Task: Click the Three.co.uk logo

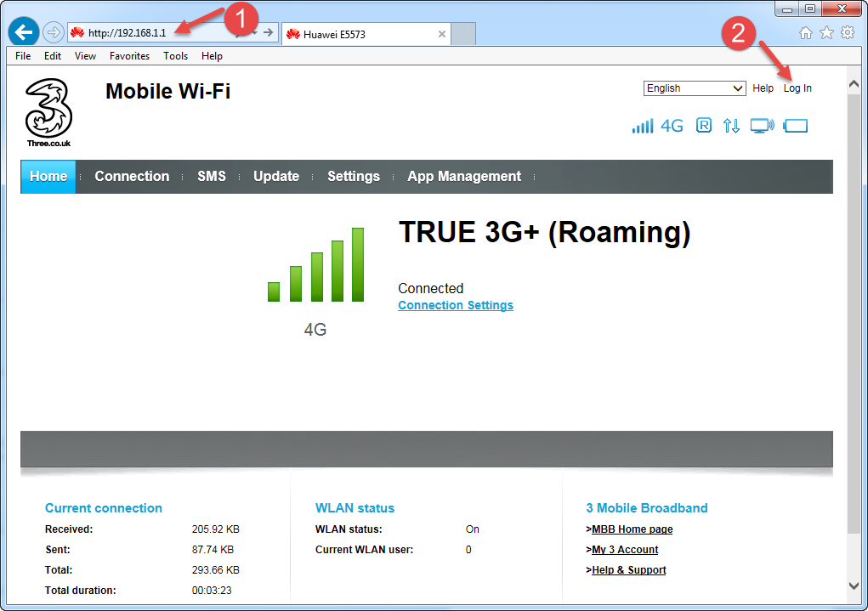Action: [x=48, y=112]
